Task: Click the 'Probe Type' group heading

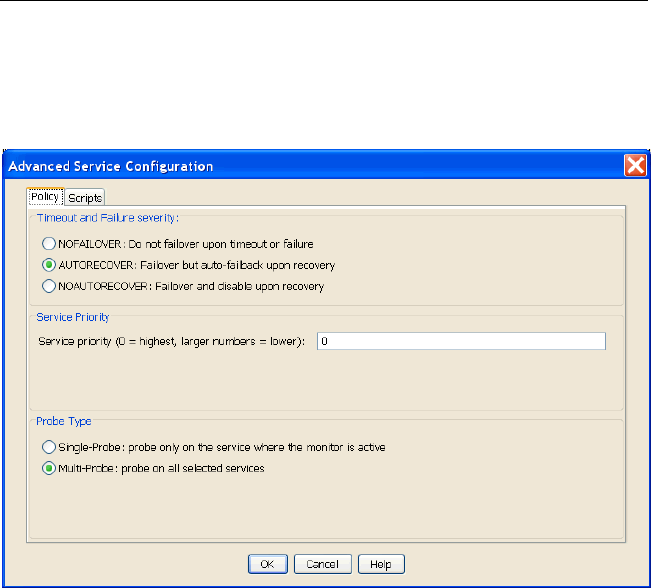Action: pos(63,422)
